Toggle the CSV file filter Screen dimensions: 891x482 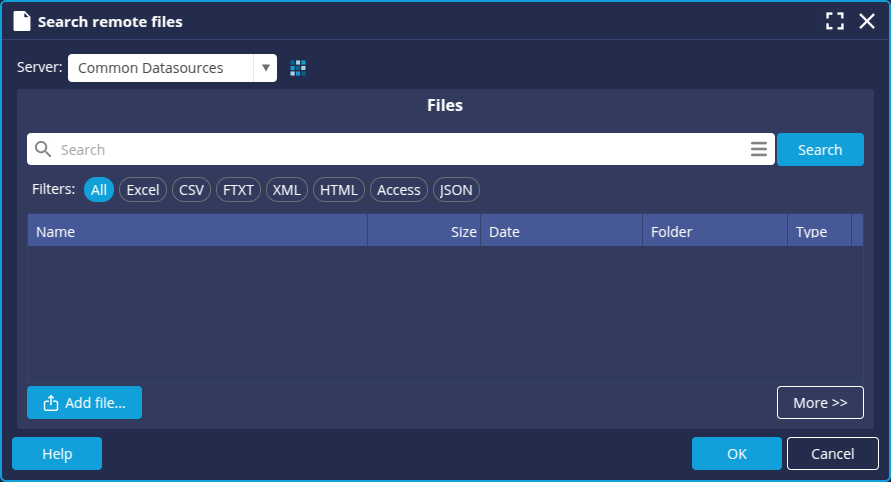(191, 190)
